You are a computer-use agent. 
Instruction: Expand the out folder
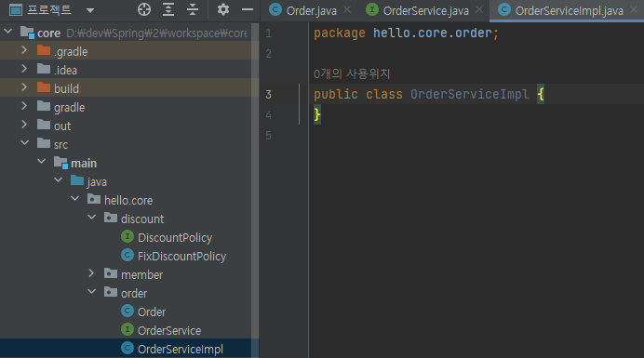pos(24,125)
